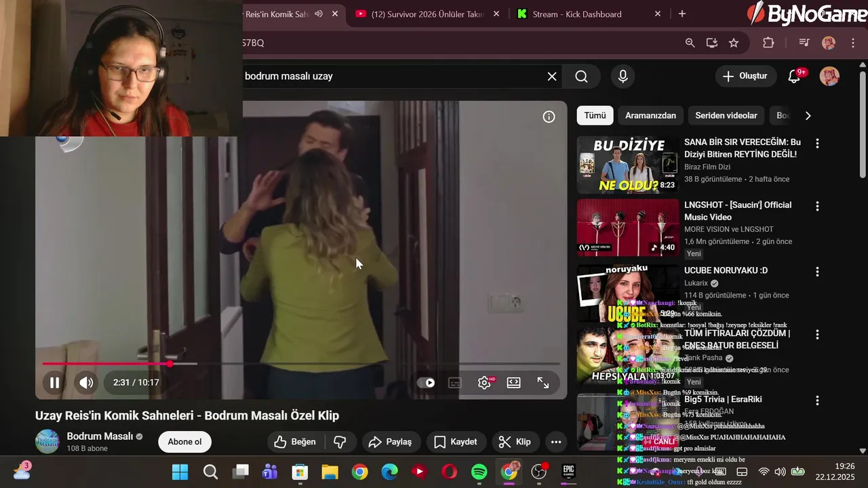Viewport: 868px width, 488px height.
Task: Clear the search query with the X
Action: coord(552,77)
